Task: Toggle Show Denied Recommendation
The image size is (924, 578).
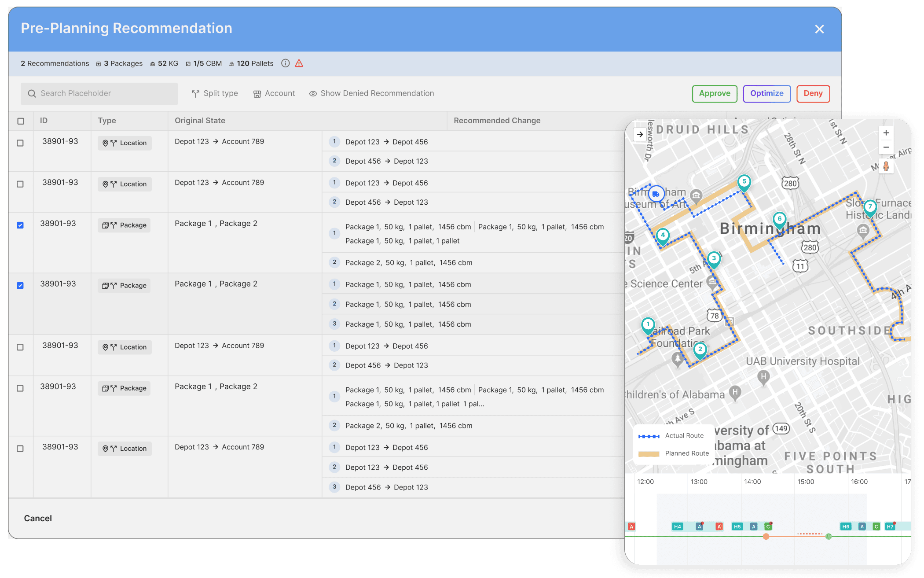Action: coord(371,93)
